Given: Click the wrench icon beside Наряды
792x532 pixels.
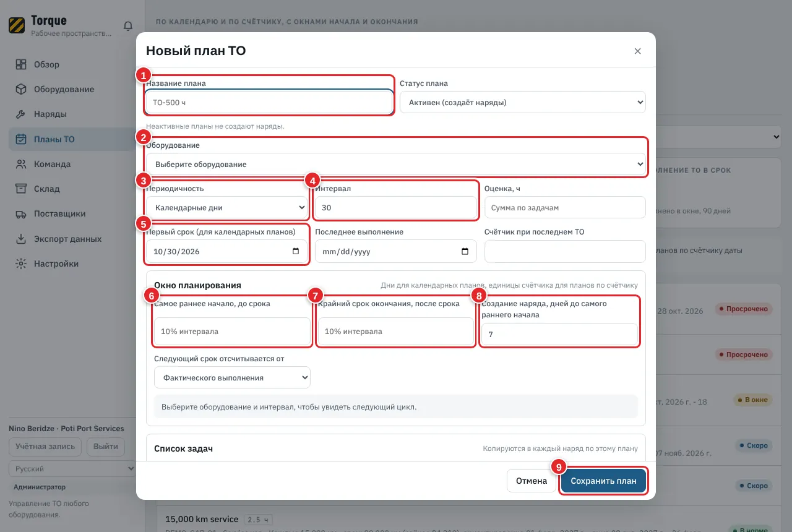Looking at the screenshot, I should tap(21, 114).
